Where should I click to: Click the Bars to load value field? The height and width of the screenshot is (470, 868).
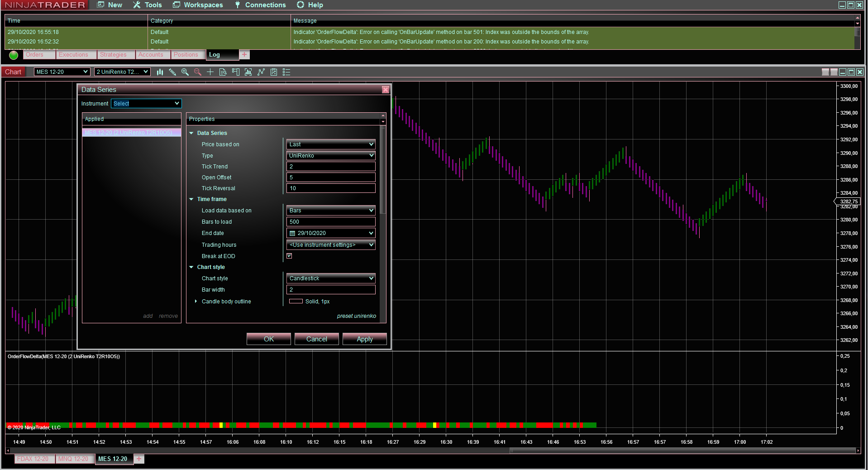tap(331, 222)
